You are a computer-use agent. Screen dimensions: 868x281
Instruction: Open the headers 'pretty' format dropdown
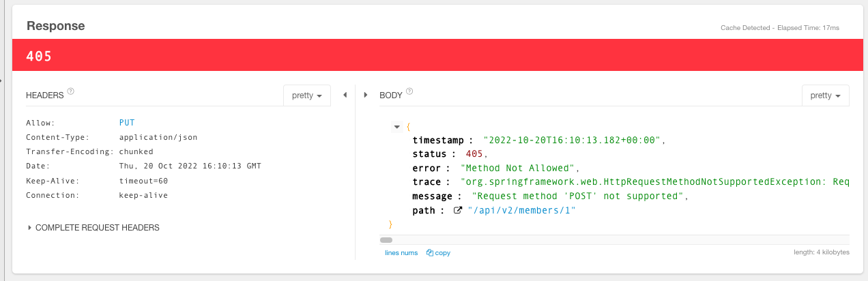pos(307,95)
